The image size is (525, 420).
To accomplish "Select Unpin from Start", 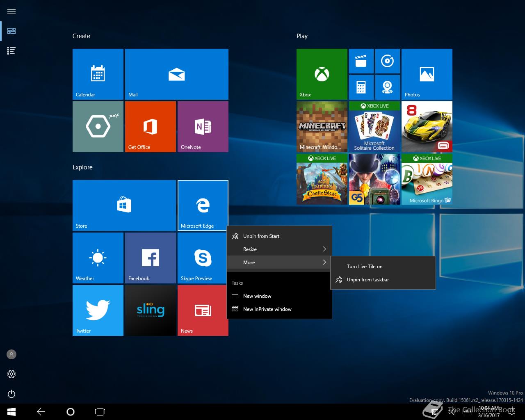I will [279, 236].
